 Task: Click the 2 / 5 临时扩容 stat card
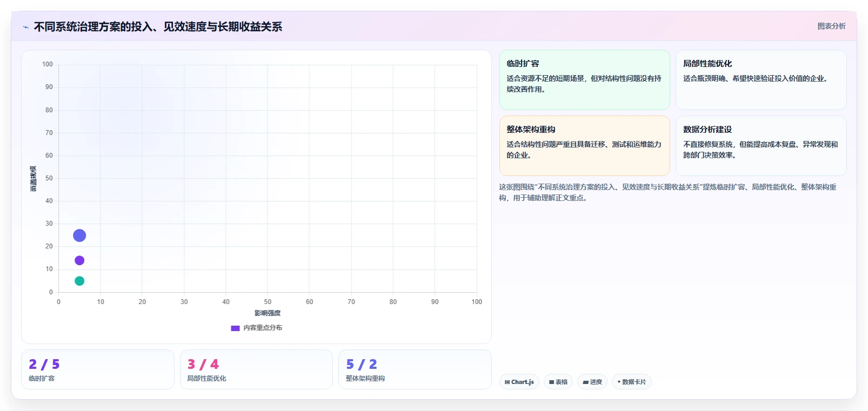pyautogui.click(x=98, y=369)
